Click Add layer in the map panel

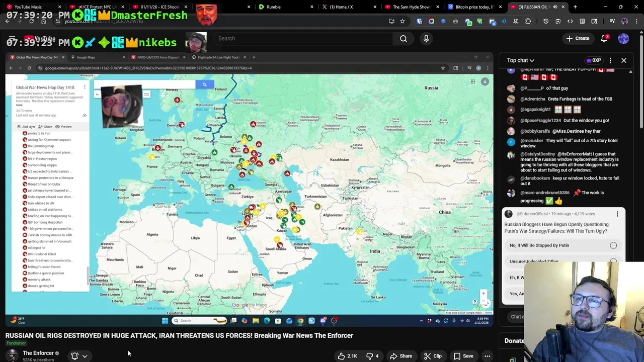point(26,127)
